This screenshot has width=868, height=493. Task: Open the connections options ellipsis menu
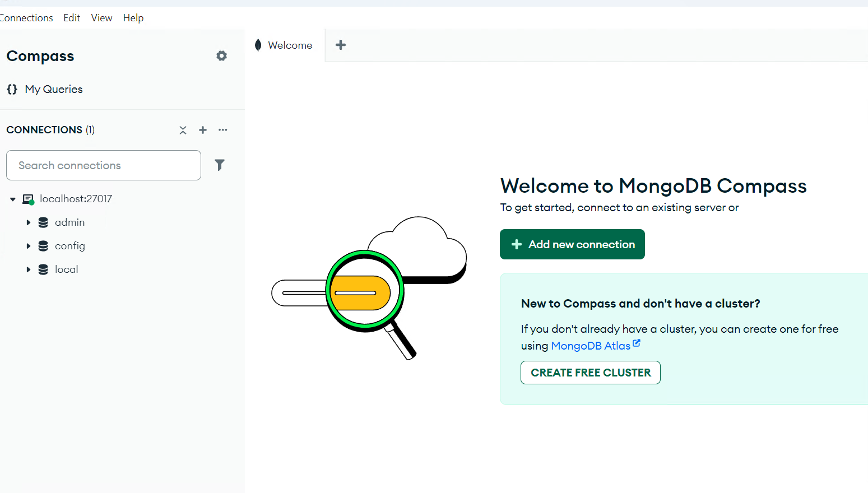point(222,129)
